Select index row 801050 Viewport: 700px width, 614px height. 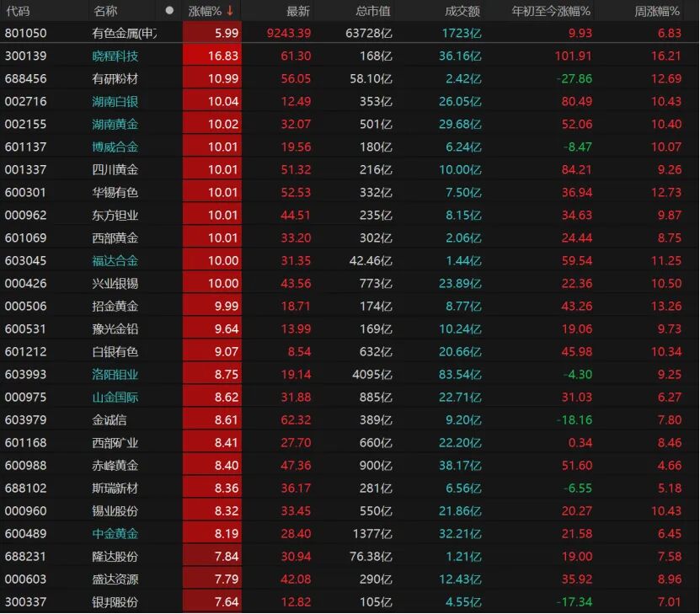[x=350, y=33]
